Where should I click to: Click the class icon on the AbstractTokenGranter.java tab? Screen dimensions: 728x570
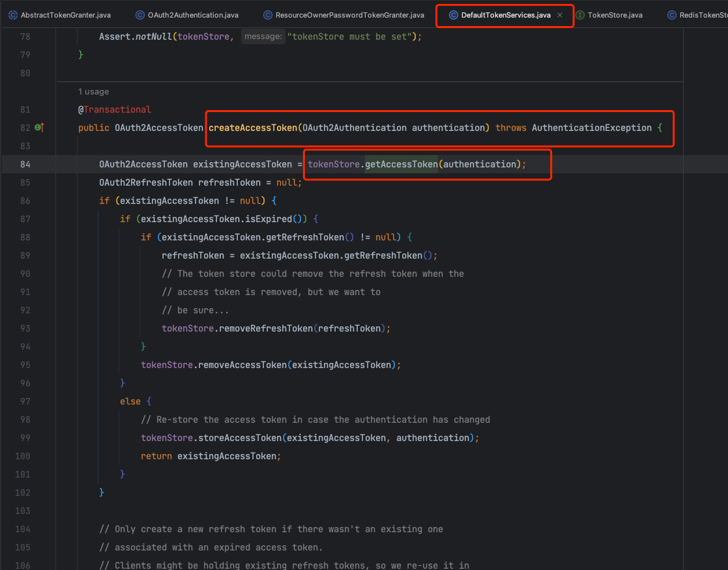pyautogui.click(x=12, y=15)
